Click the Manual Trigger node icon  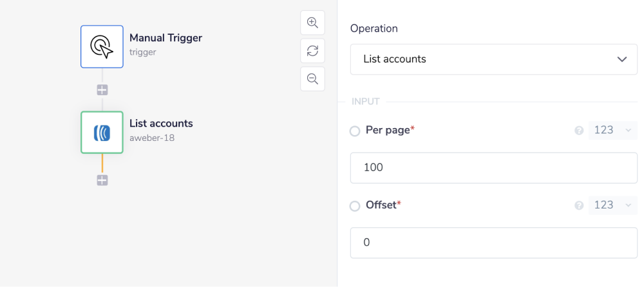tap(102, 46)
